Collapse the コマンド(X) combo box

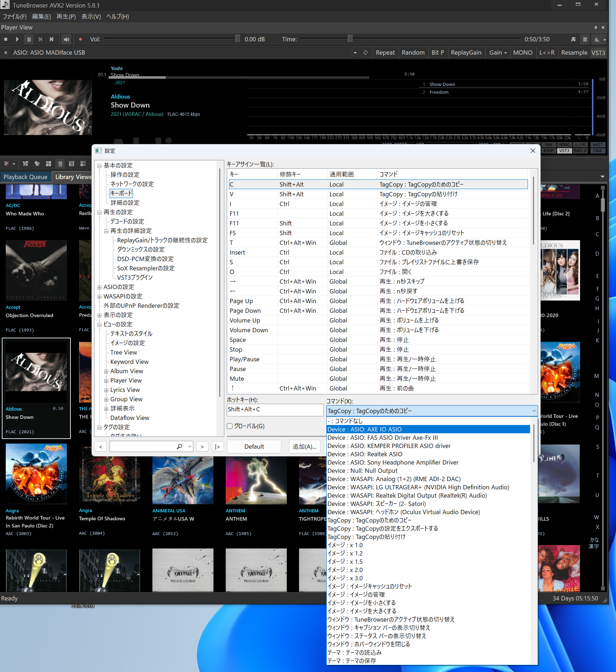point(534,411)
